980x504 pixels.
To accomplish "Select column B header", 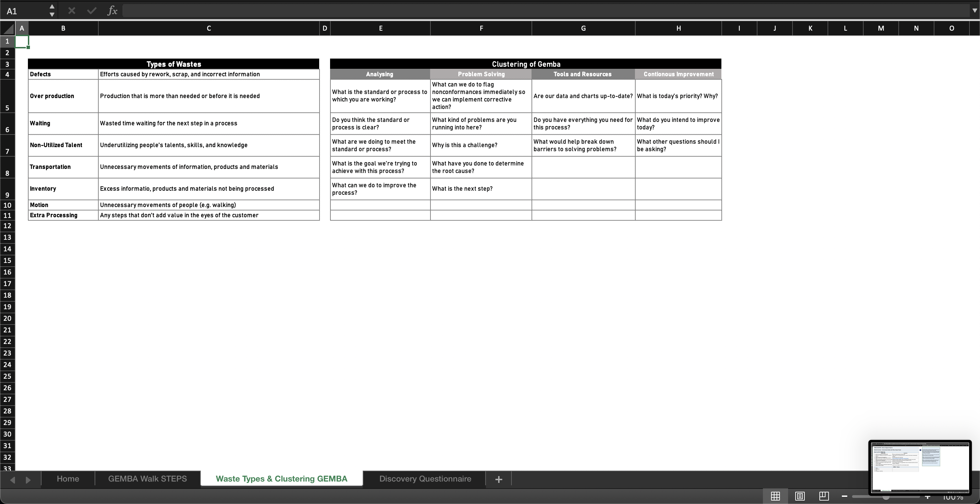I will [63, 28].
